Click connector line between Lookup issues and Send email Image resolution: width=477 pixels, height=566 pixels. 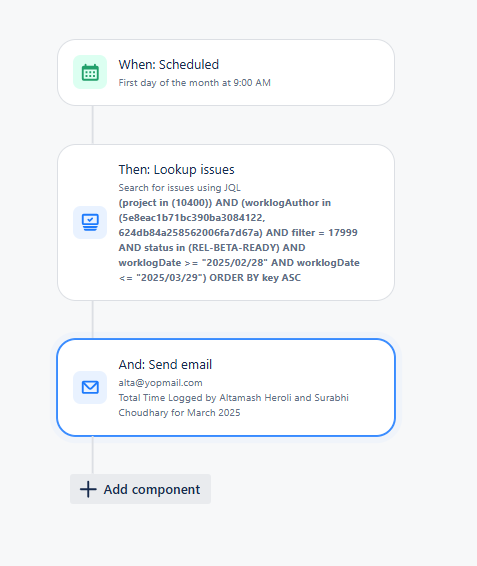[92, 319]
